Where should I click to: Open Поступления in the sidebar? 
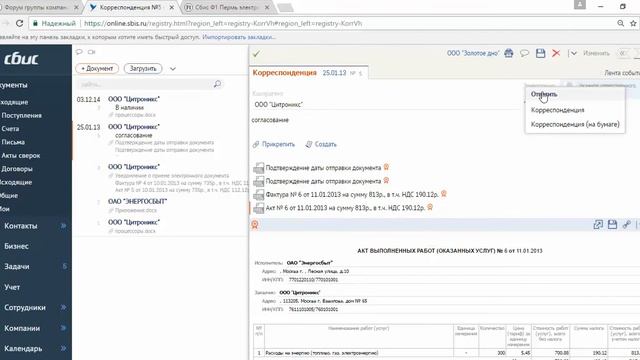click(x=21, y=116)
